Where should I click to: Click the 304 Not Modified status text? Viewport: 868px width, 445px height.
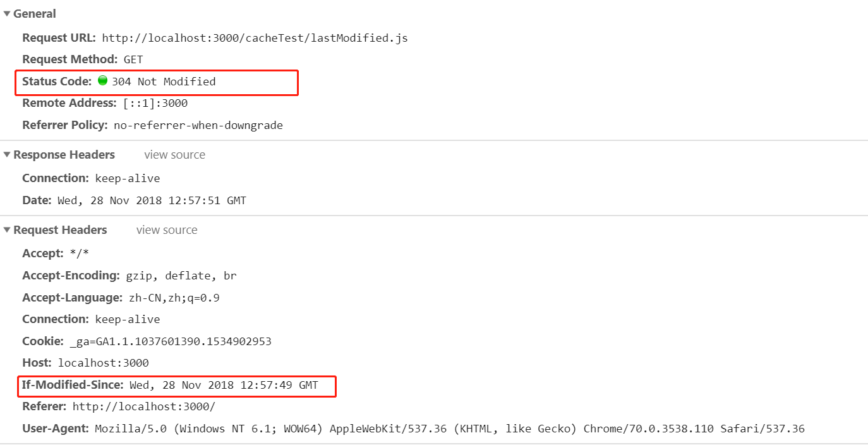pyautogui.click(x=164, y=82)
